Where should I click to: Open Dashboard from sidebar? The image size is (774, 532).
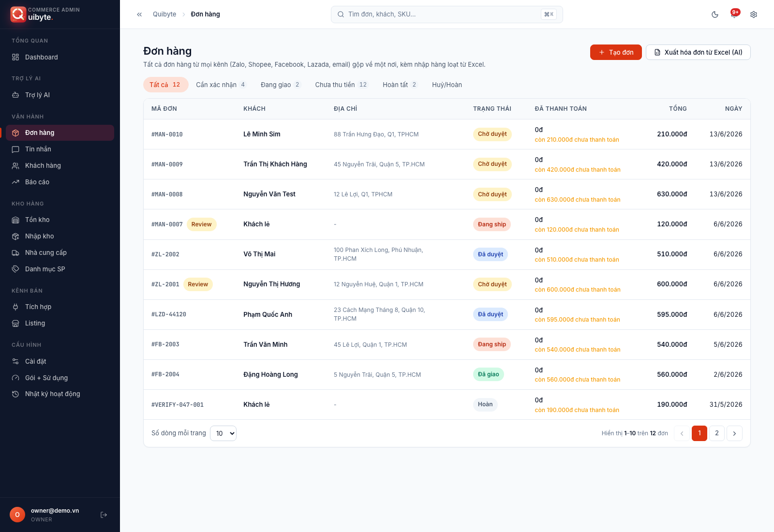60,57
